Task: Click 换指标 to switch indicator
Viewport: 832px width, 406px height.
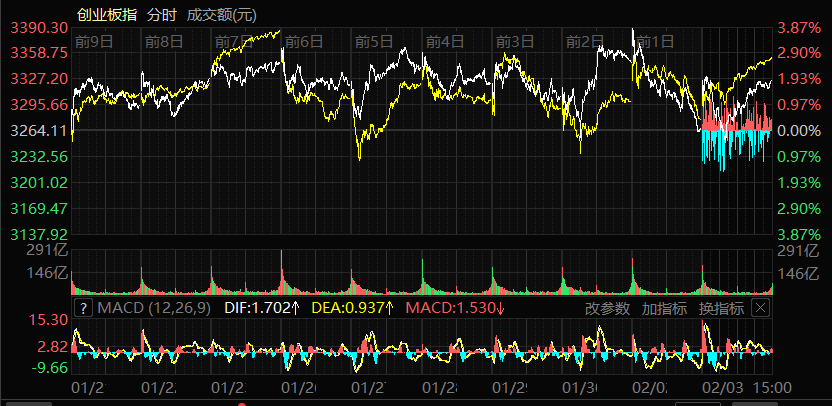Action: coord(721,309)
